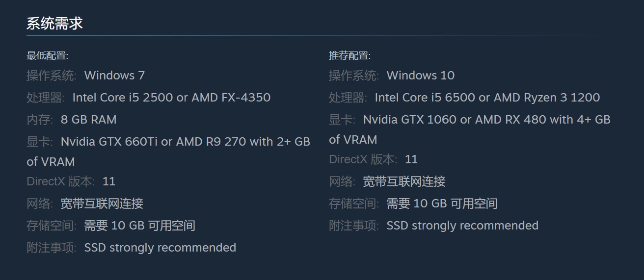This screenshot has width=644, height=280.
Task: Click SSD strongly recommended in recommended column
Action: point(462,226)
